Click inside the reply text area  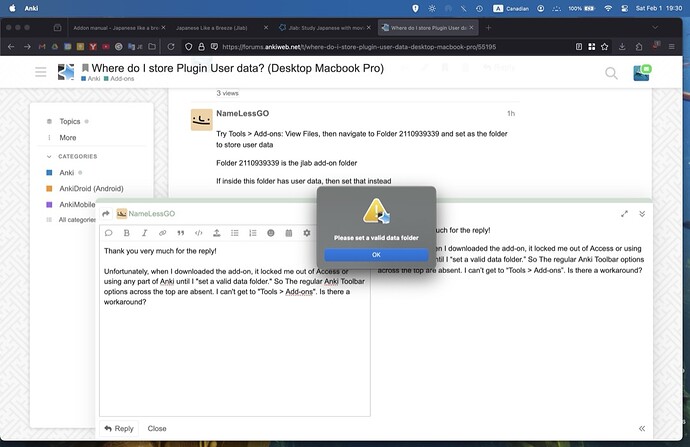click(235, 329)
